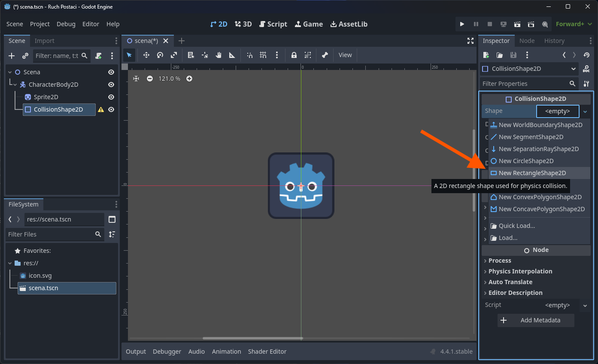Switch to the Node tab

click(x=527, y=41)
